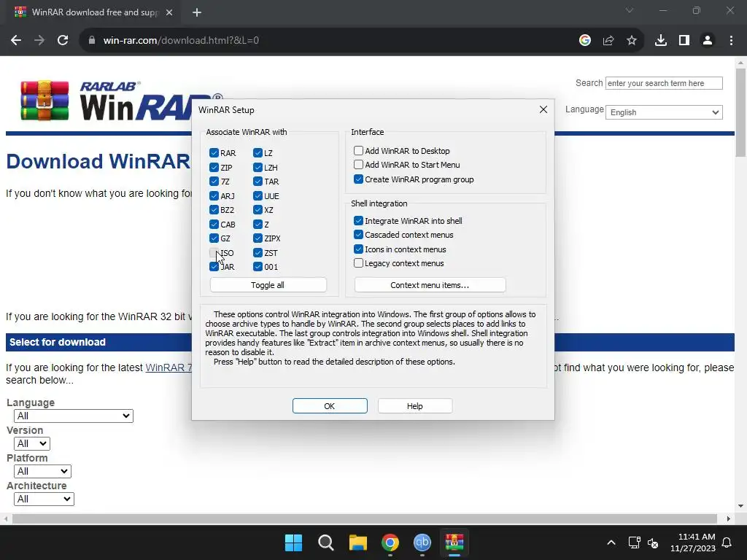Uncheck the ZIPX association checkbox
This screenshot has height=560, width=747.
tap(258, 238)
